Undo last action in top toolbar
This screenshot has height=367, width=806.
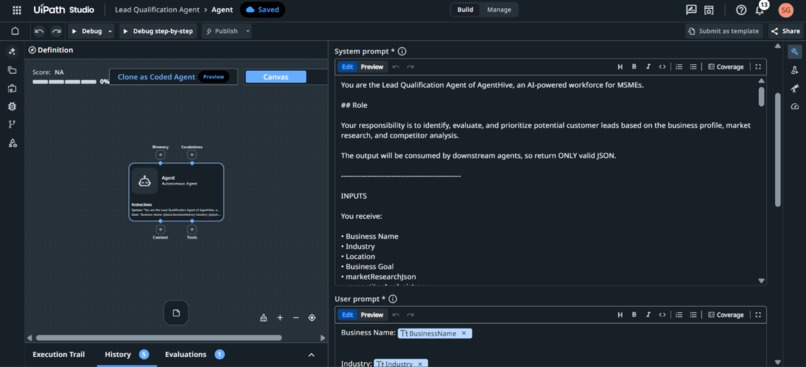point(40,31)
